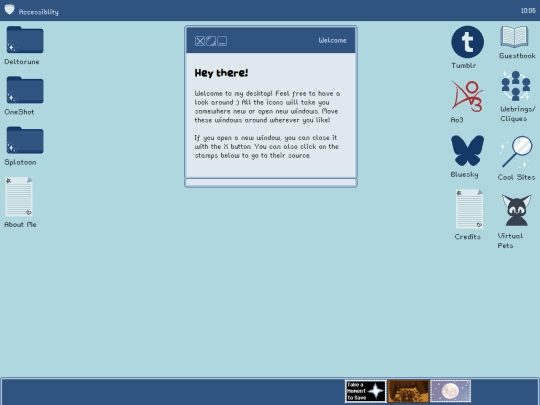This screenshot has height=405, width=540.
Task: Click the Cool Sites label text
Action: [x=516, y=177]
